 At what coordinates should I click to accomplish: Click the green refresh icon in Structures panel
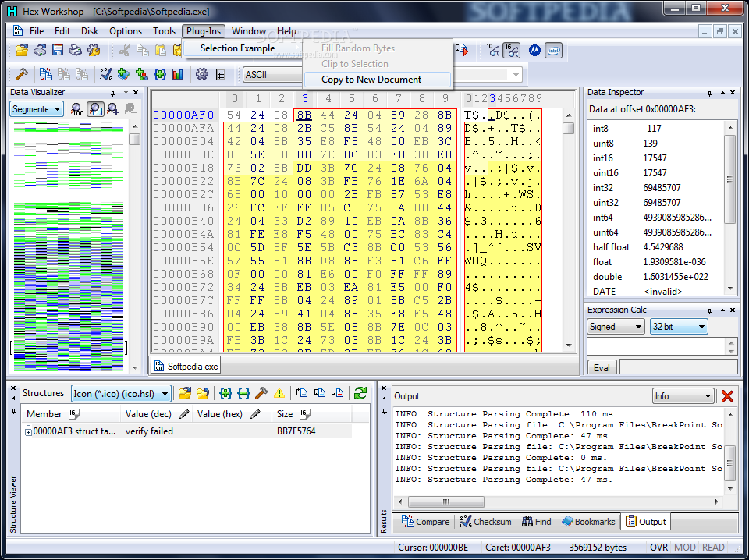pos(360,393)
